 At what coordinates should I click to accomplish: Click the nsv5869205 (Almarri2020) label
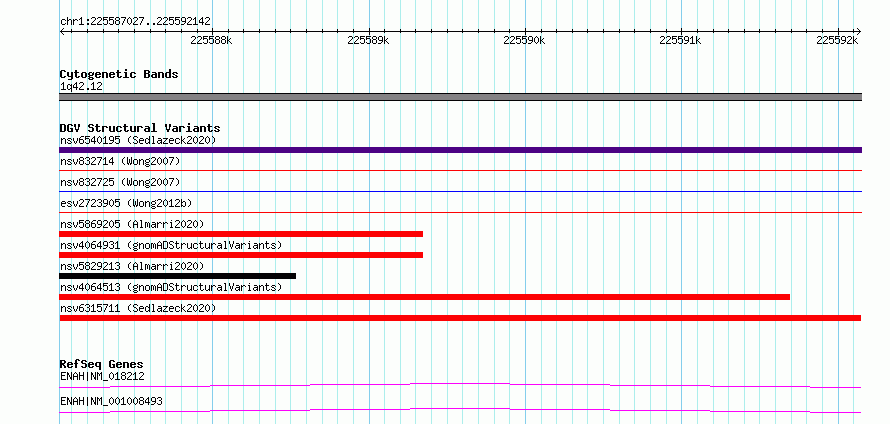click(x=132, y=224)
